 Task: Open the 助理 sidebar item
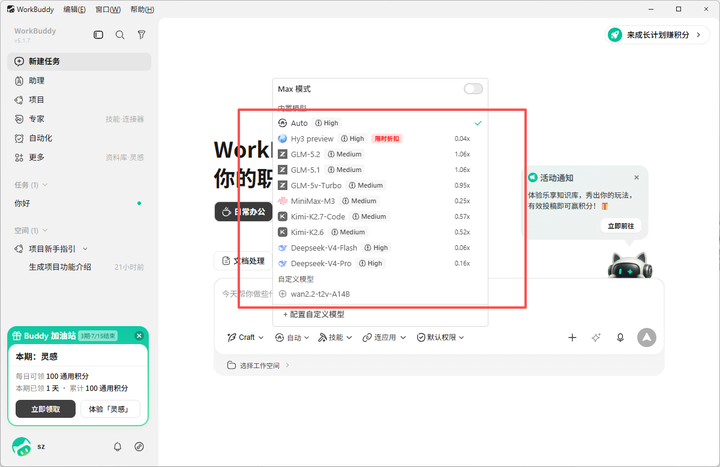click(x=79, y=81)
